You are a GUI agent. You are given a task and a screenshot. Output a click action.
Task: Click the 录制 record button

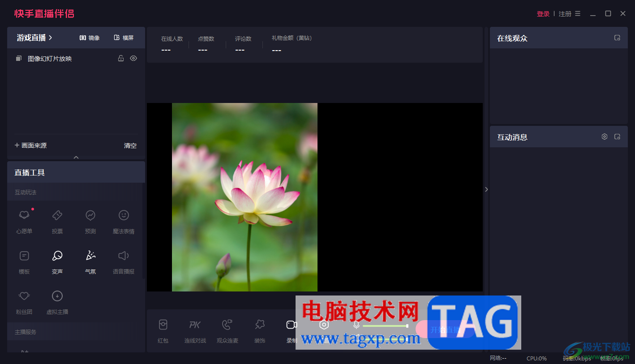(x=292, y=331)
